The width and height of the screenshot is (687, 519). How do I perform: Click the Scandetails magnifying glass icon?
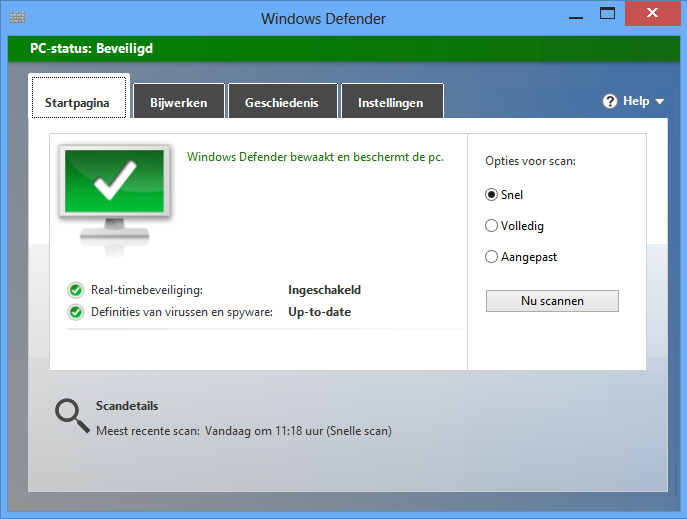click(x=72, y=416)
